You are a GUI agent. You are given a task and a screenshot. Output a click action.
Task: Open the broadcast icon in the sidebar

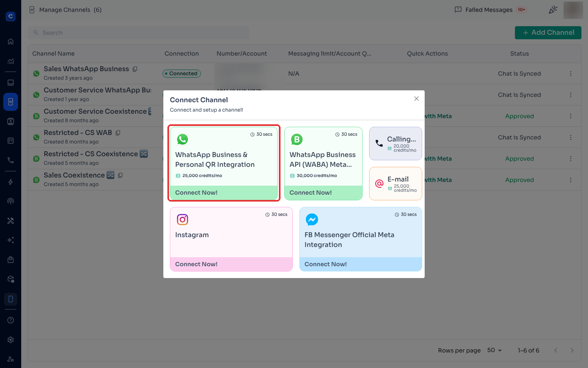tap(11, 201)
